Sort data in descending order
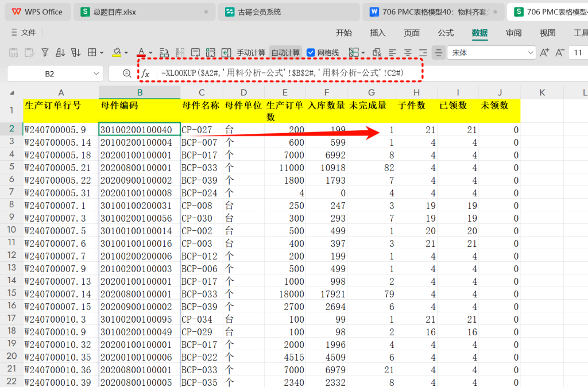The width and height of the screenshot is (588, 387). click(x=76, y=52)
